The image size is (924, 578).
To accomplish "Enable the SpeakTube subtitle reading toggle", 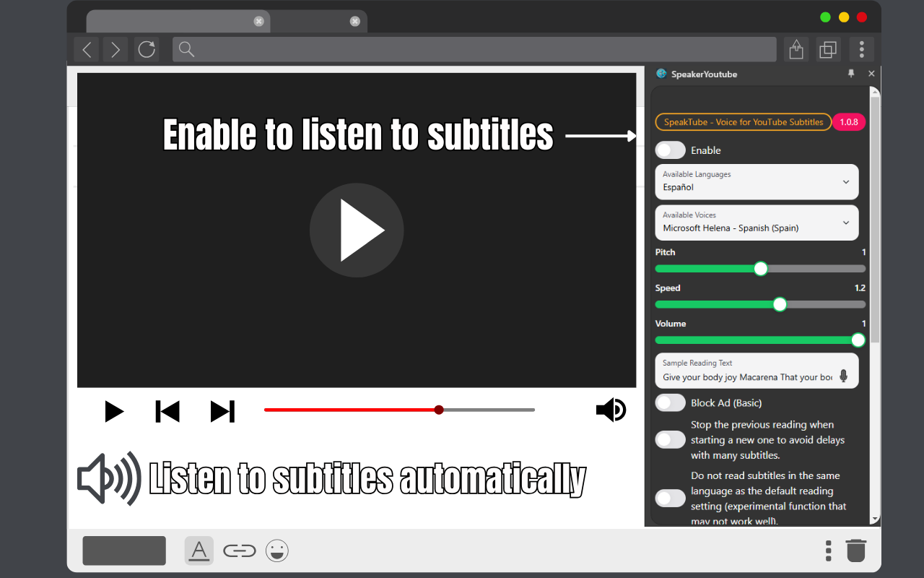I will [x=670, y=150].
